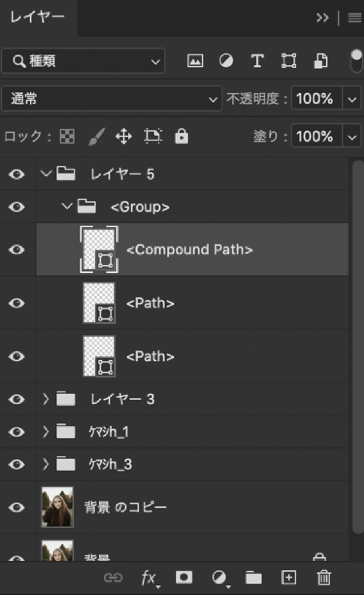Open the opacity slider dropdown arrow
The width and height of the screenshot is (364, 595).
click(x=352, y=99)
